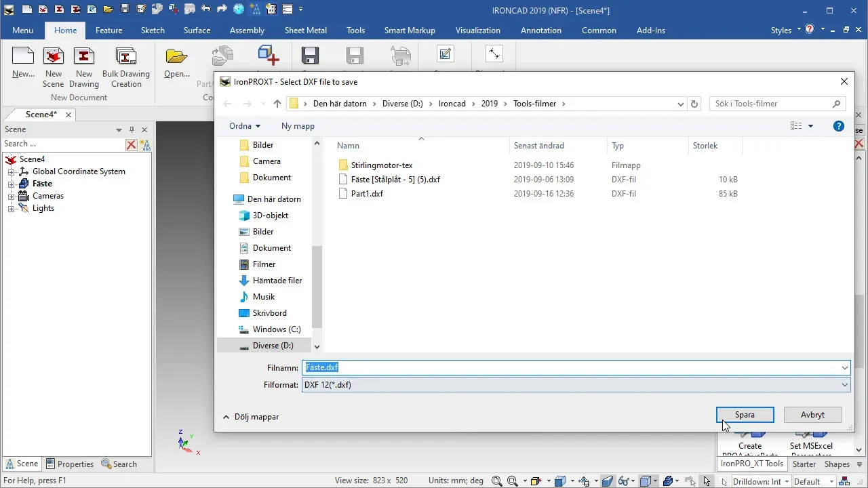Screen dimensions: 868x488
Task: Click the Avbryt button
Action: point(812,415)
